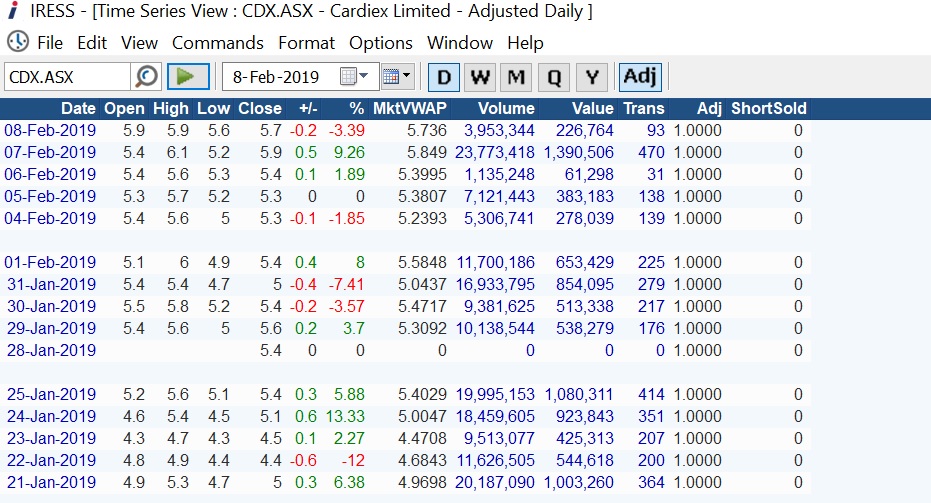Switch to Monthly (M) period
The width and height of the screenshot is (931, 503).
click(516, 77)
